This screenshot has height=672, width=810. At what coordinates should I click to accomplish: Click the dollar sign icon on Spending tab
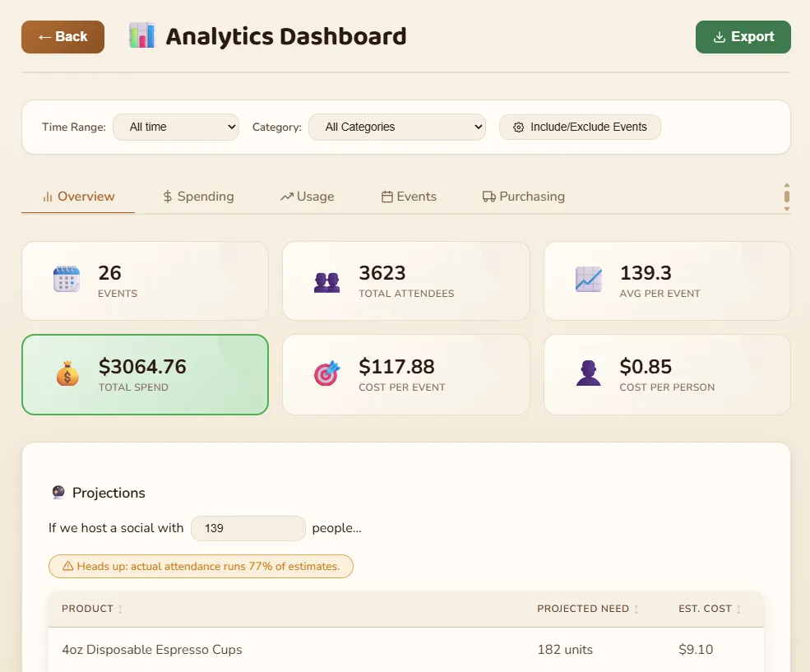pos(168,197)
